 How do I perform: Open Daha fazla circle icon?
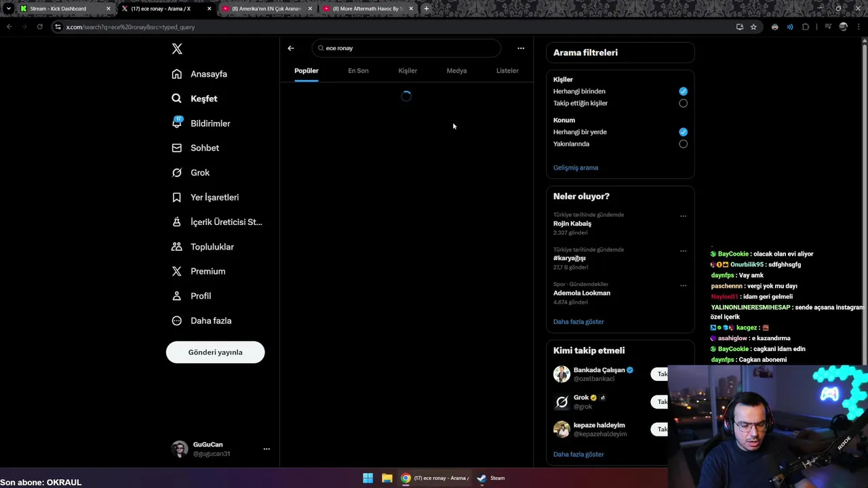click(x=177, y=321)
